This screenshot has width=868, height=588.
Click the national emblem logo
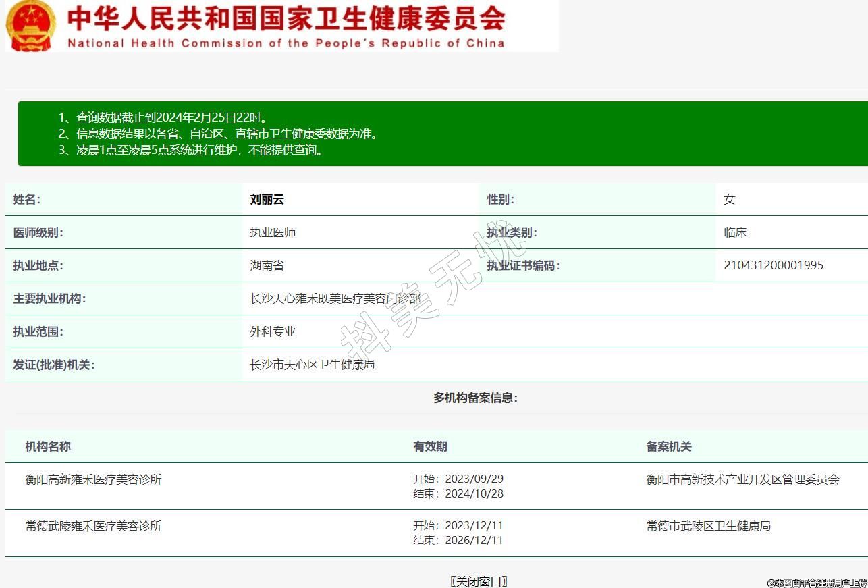click(x=31, y=26)
